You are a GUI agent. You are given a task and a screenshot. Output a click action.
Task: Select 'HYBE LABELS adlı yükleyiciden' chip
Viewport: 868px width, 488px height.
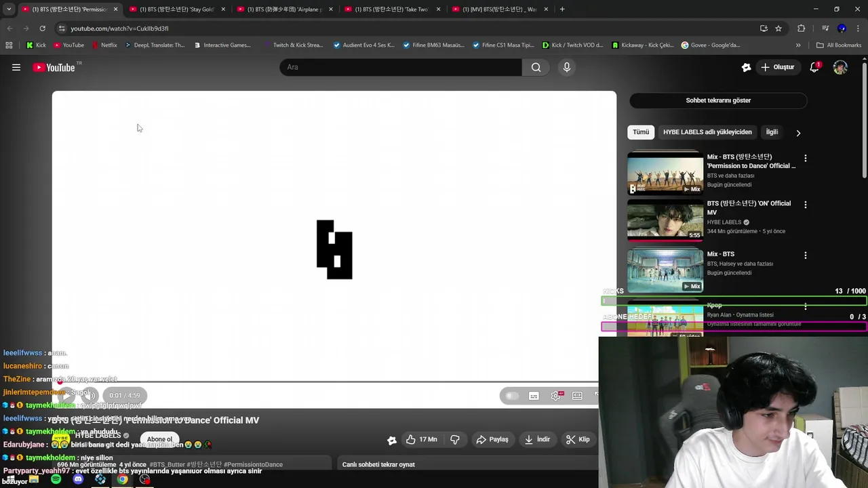[707, 132]
